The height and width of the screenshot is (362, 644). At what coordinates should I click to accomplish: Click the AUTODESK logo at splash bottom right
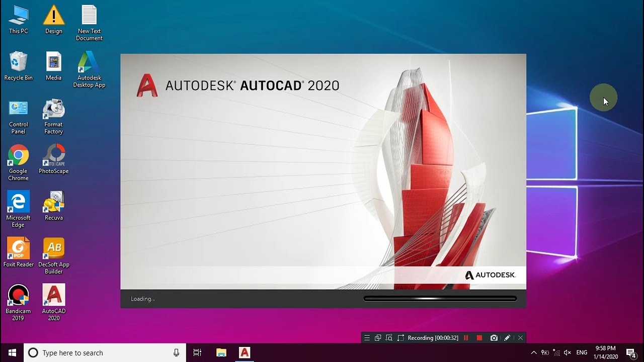pyautogui.click(x=490, y=275)
